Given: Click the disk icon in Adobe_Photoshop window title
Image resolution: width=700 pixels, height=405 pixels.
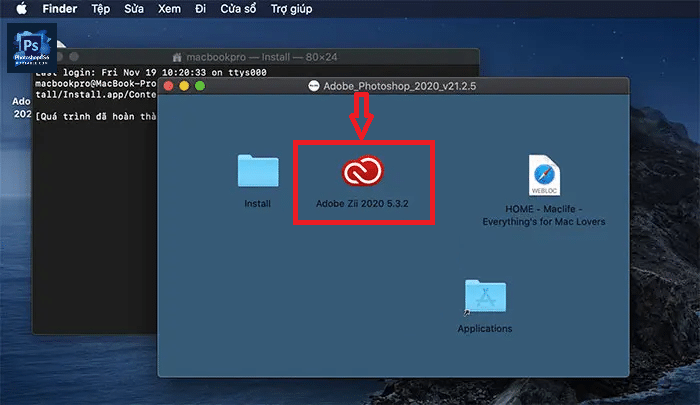Looking at the screenshot, I should pos(313,86).
